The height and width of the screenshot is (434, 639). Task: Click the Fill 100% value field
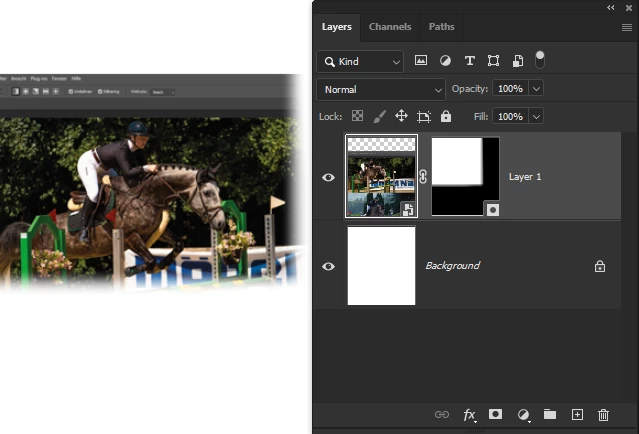click(510, 117)
